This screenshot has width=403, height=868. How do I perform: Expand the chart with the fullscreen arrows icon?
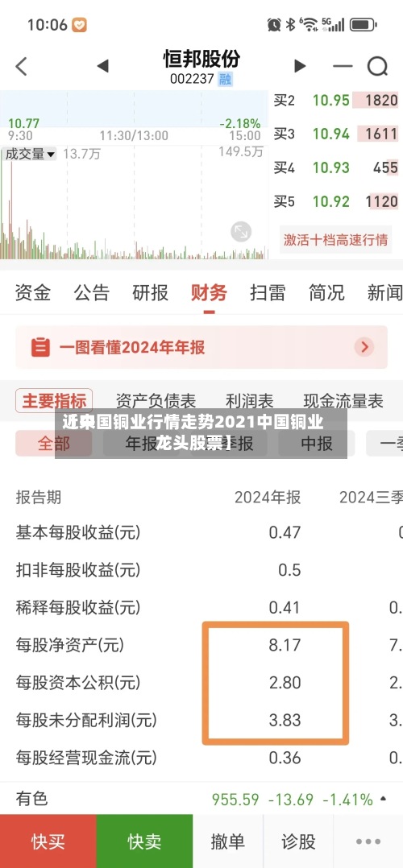click(x=241, y=231)
